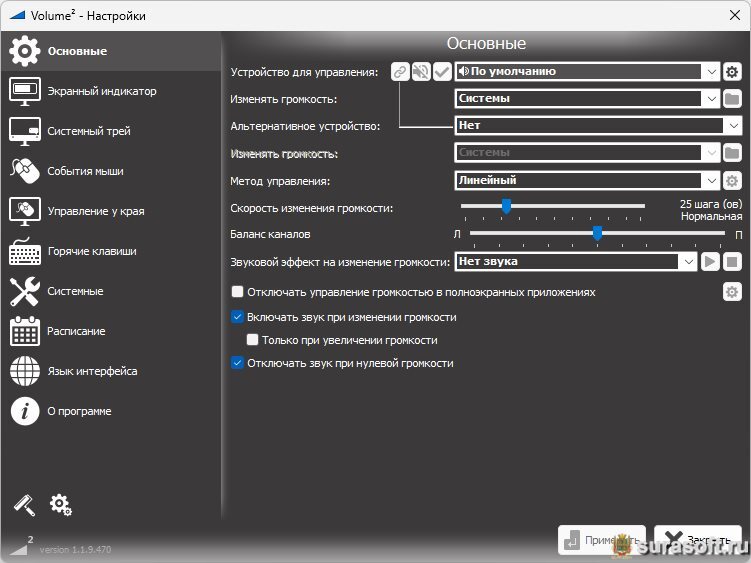The width and height of the screenshot is (751, 563).
Task: Click the muted speaker icon
Action: (x=421, y=72)
